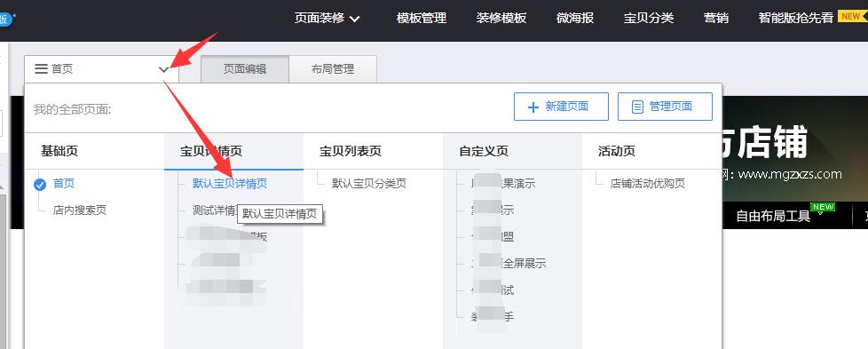This screenshot has height=349, width=868.
Task: Open the 页面装修 dropdown menu
Action: pos(327,18)
